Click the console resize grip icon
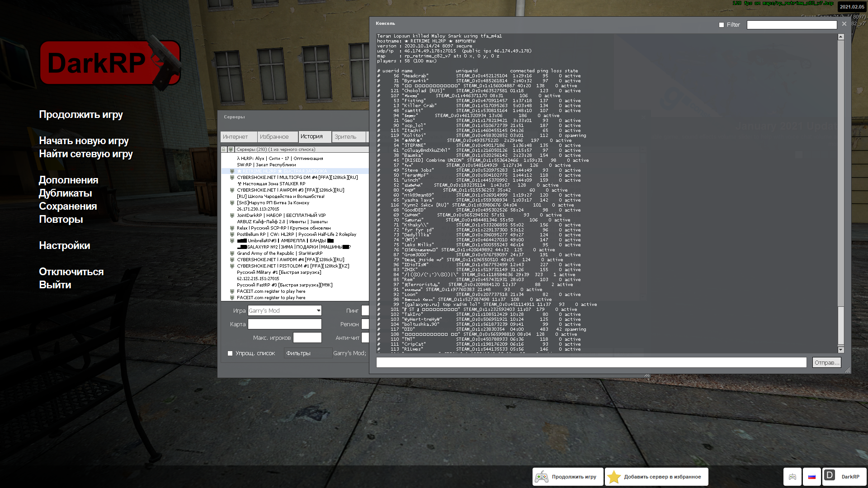This screenshot has height=488, width=868. coord(847,370)
